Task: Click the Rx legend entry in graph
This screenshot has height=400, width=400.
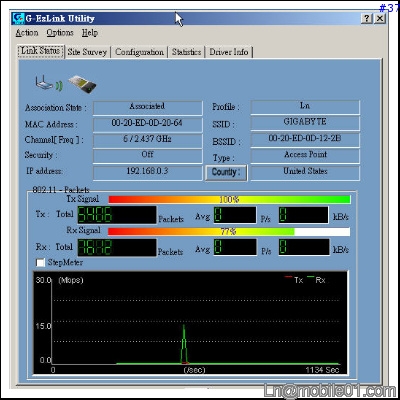Action: (316, 280)
